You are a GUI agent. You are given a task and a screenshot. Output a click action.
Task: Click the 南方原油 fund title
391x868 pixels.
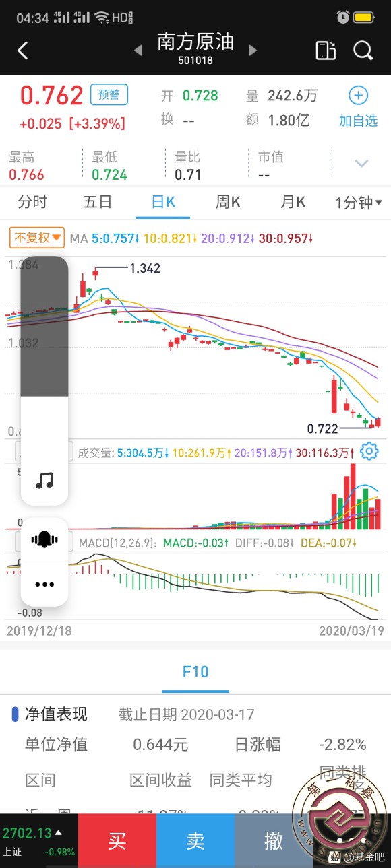[195, 42]
